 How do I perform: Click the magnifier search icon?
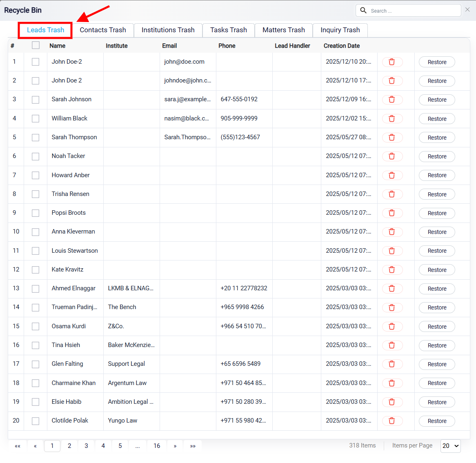coord(363,10)
